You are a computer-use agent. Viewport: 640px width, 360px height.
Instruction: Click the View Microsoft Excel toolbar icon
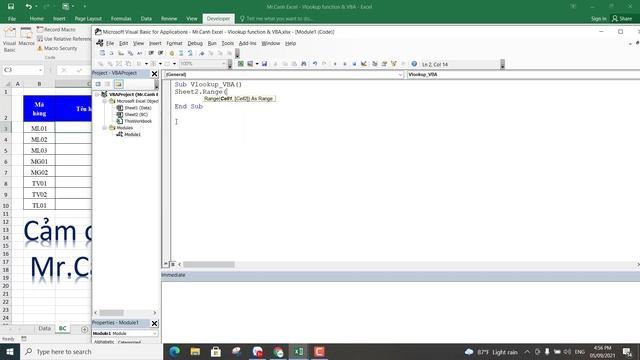(x=241, y=64)
